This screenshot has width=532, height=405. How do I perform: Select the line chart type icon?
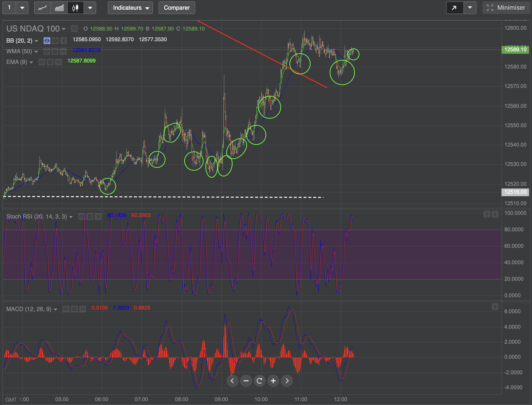pyautogui.click(x=42, y=8)
